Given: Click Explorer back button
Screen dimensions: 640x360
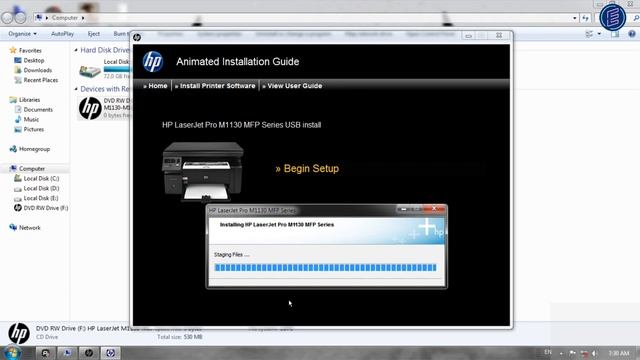Looking at the screenshot, I should click(x=8, y=17).
